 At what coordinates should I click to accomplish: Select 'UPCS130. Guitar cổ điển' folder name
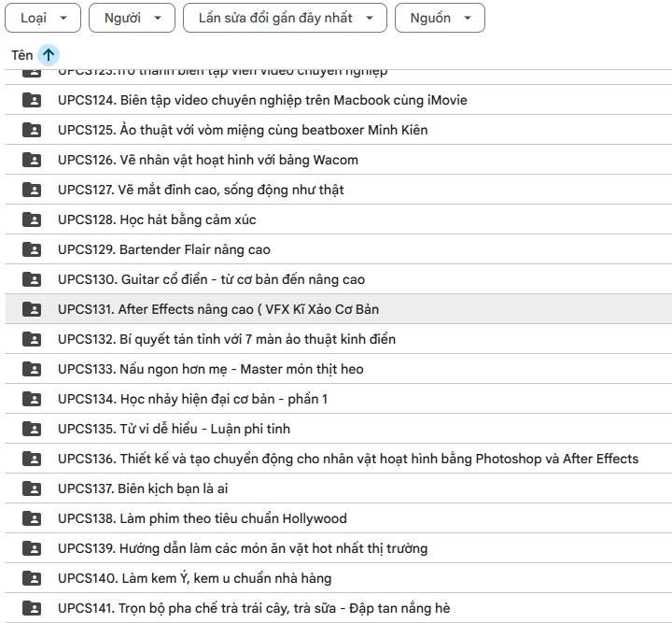[x=211, y=279]
